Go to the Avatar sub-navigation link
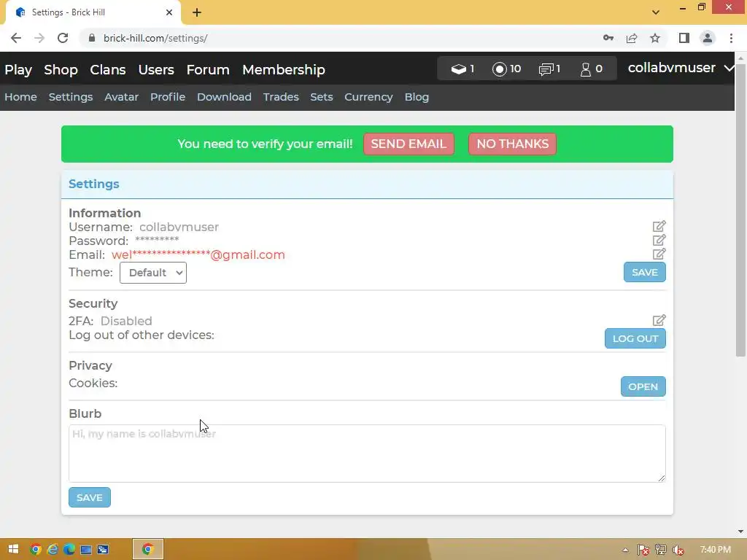The height and width of the screenshot is (560, 747). pyautogui.click(x=122, y=97)
